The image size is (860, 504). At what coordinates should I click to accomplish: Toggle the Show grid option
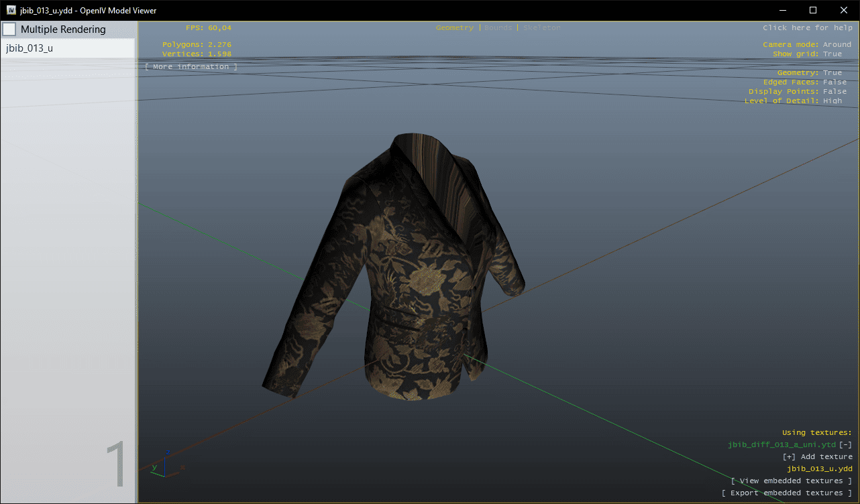[x=832, y=54]
